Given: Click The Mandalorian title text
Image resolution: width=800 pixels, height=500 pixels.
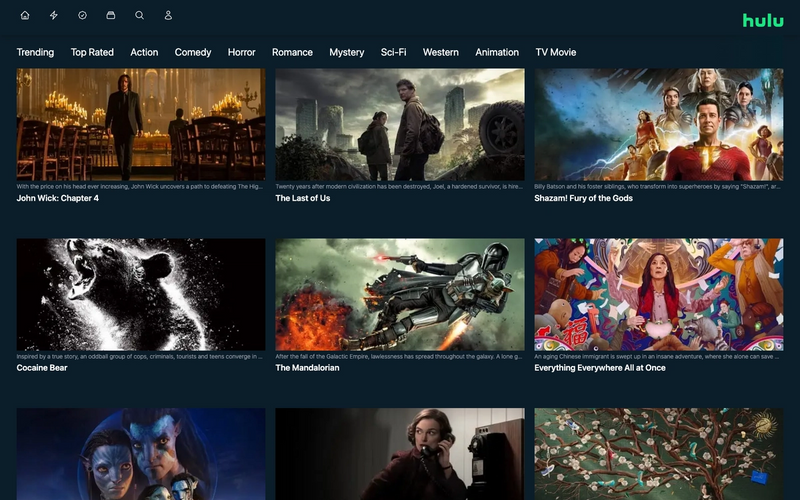Looking at the screenshot, I should (x=307, y=368).
